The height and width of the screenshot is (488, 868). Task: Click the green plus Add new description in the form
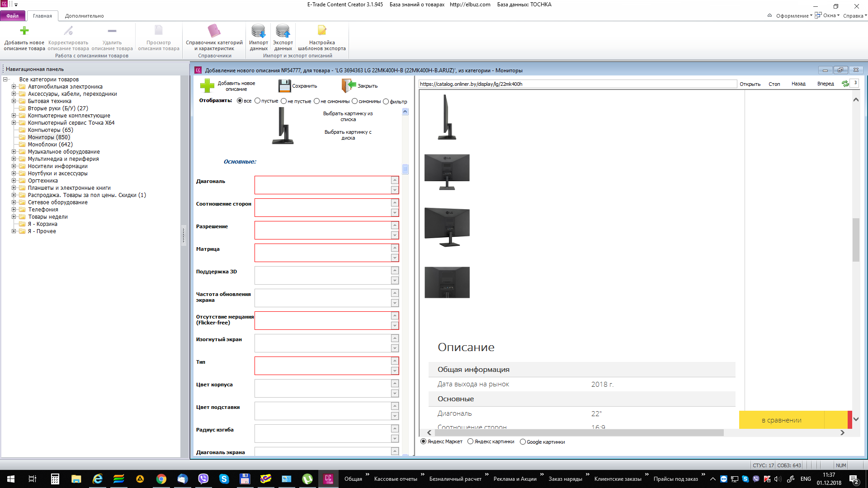point(207,86)
